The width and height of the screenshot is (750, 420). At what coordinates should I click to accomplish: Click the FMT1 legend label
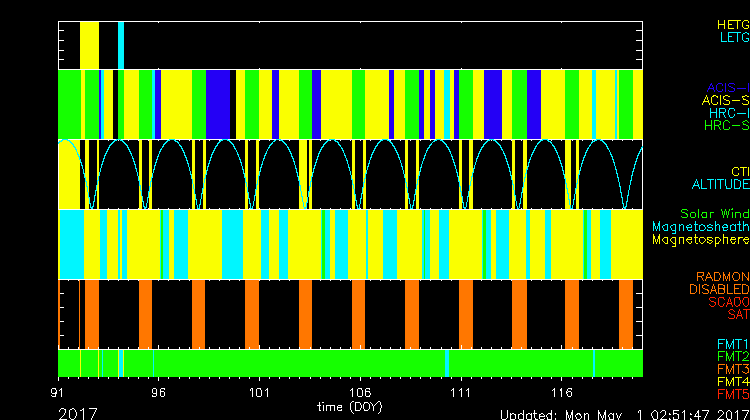click(732, 344)
